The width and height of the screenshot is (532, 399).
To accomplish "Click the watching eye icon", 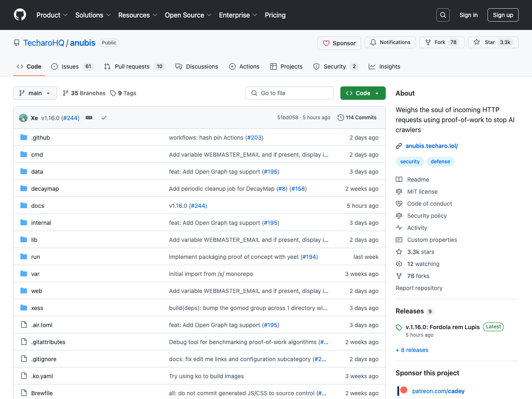I will [399, 264].
